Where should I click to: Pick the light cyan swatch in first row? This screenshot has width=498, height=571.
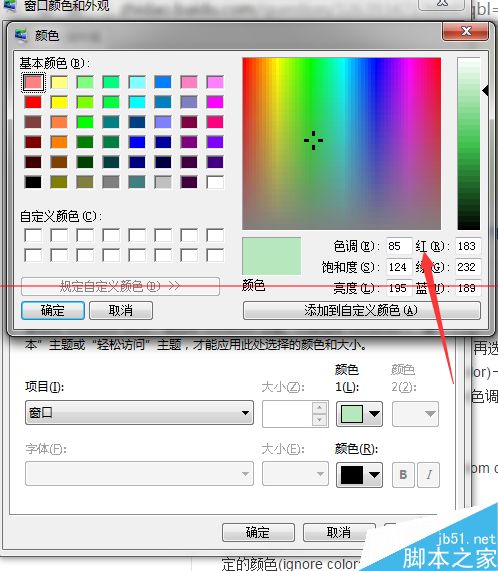tap(137, 82)
